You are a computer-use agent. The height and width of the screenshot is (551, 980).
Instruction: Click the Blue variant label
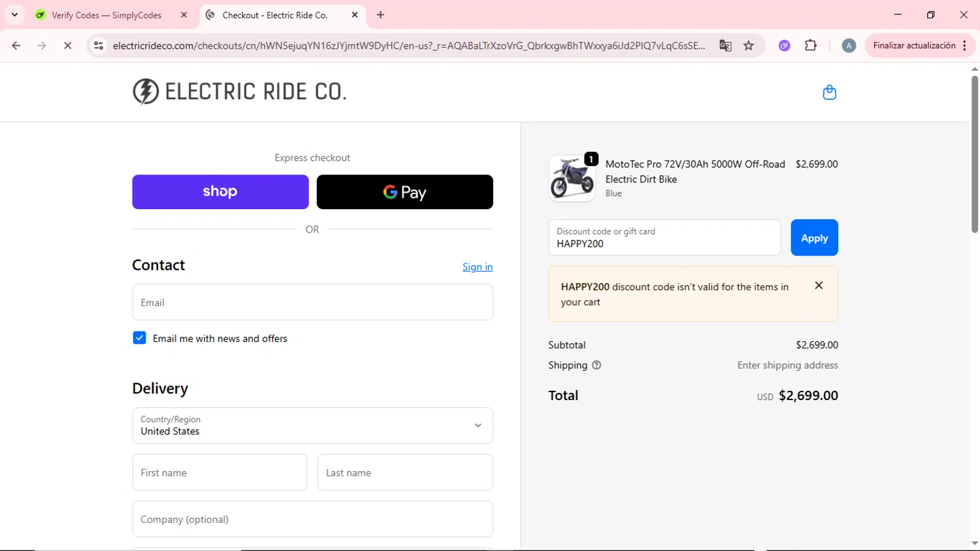[613, 193]
